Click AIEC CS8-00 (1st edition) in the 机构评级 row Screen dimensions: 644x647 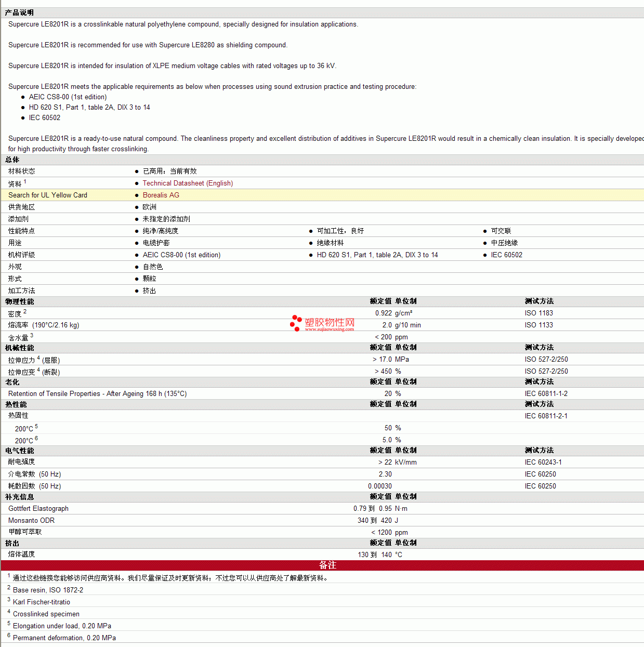[x=182, y=255]
